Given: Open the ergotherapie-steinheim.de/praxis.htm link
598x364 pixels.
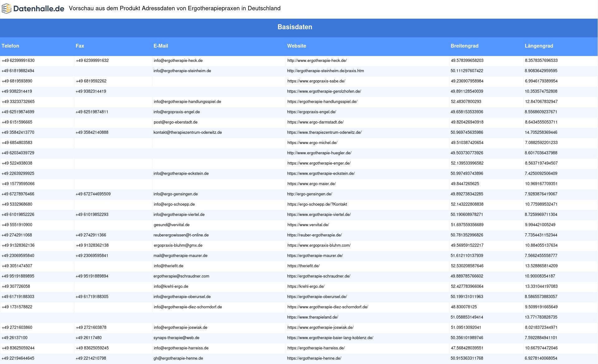Looking at the screenshot, I should 325,71.
